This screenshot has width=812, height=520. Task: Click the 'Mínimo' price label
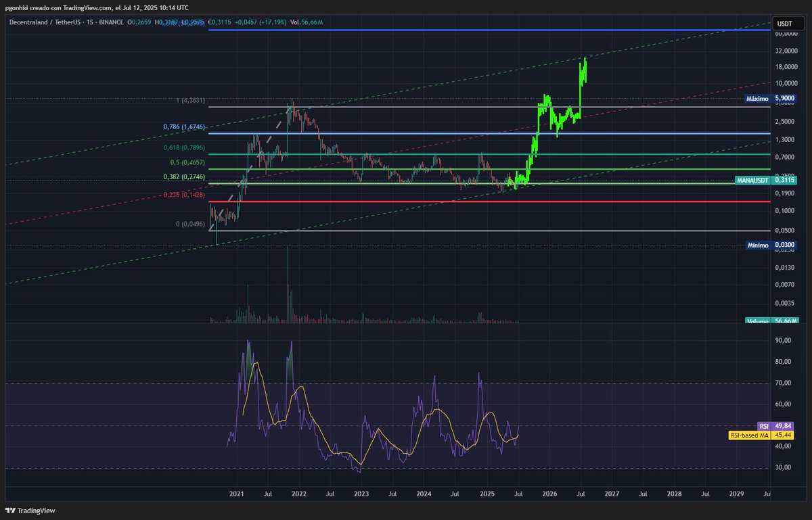(x=758, y=245)
